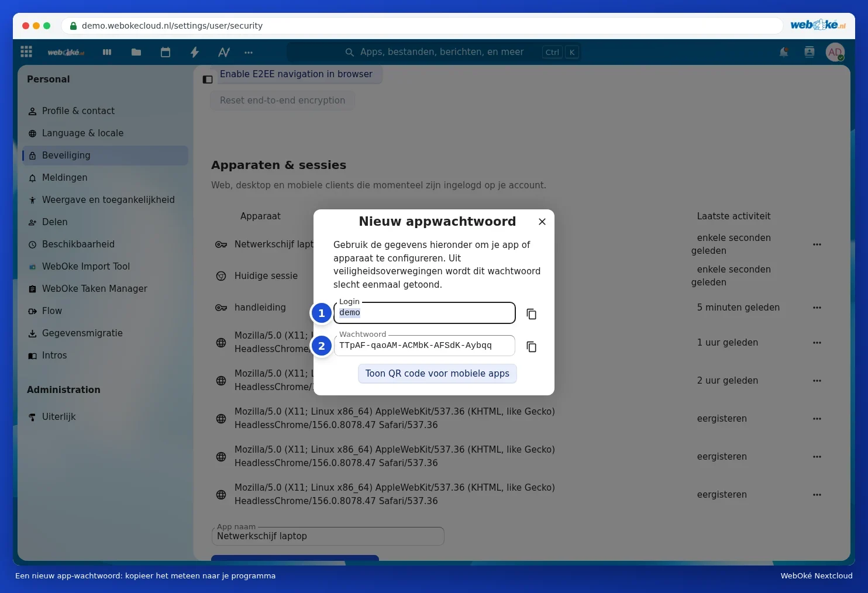Open options for the handleiding session
This screenshot has width=868, height=593.
(x=817, y=308)
